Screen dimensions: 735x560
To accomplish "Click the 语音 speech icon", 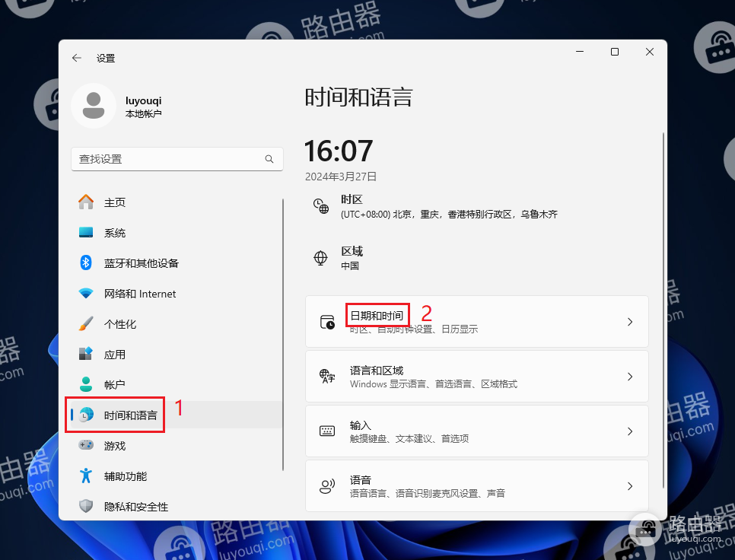I will tap(327, 486).
